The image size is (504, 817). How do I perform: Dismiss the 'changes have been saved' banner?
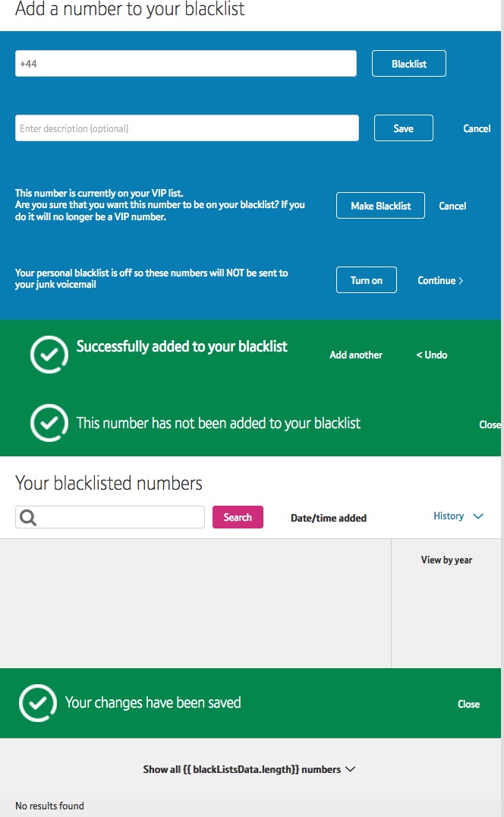pos(468,704)
